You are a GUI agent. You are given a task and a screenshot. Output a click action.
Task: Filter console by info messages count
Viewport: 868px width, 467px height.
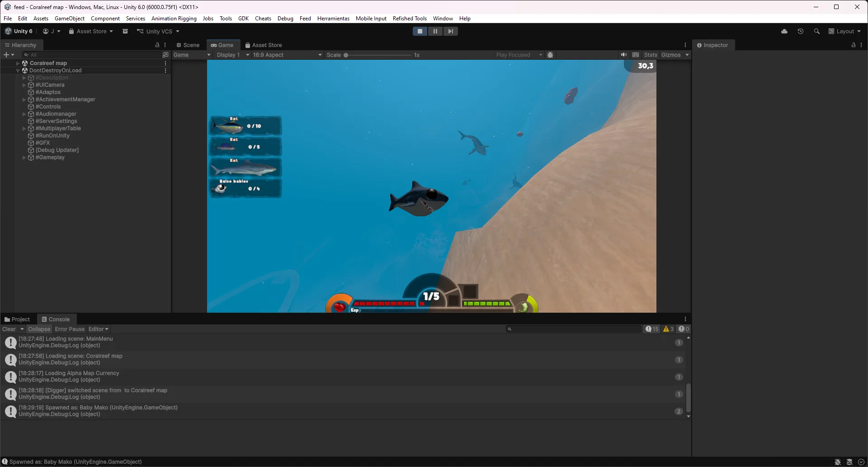pyautogui.click(x=652, y=329)
